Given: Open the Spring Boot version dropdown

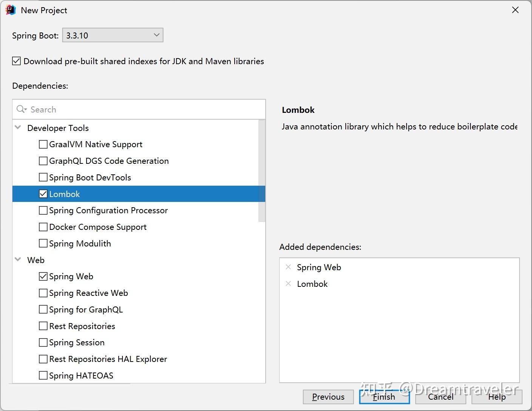Looking at the screenshot, I should (x=113, y=35).
